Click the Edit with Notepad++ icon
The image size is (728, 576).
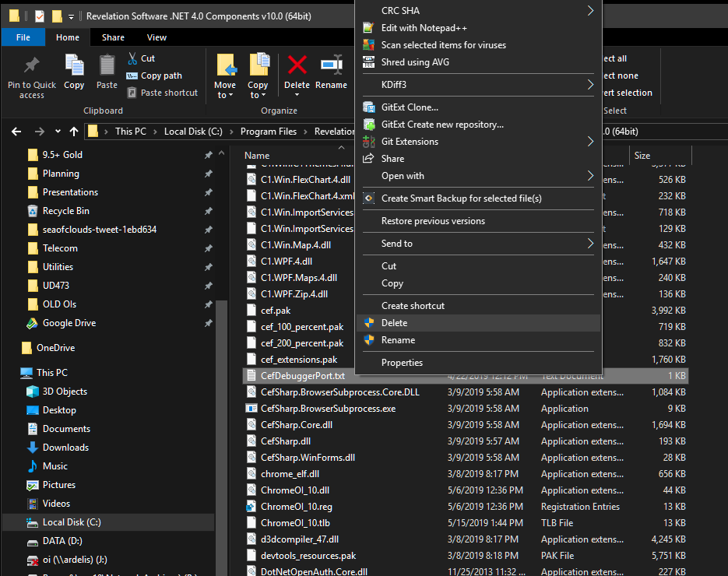tap(368, 28)
